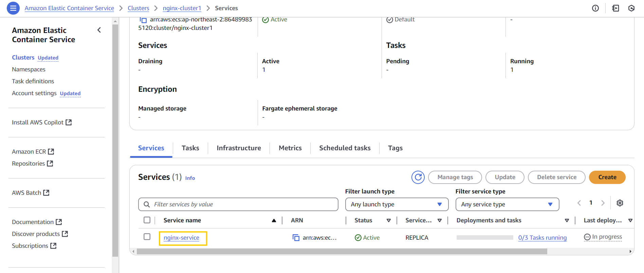Switch to the Infrastructure tab
This screenshot has width=644, height=273.
(x=239, y=148)
